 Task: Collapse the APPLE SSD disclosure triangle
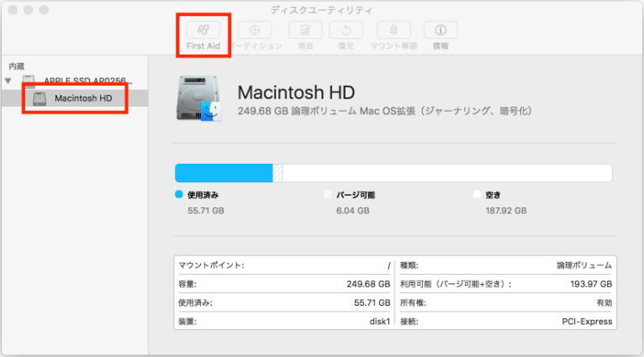click(8, 81)
